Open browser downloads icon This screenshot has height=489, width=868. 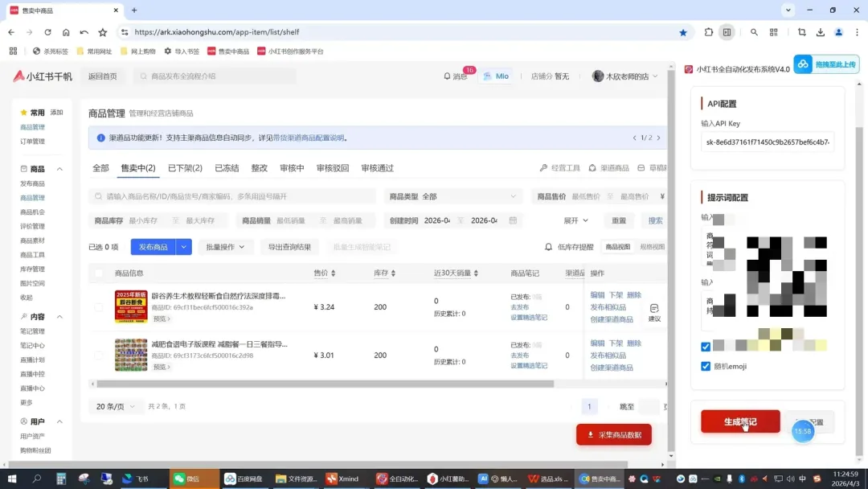(x=821, y=32)
